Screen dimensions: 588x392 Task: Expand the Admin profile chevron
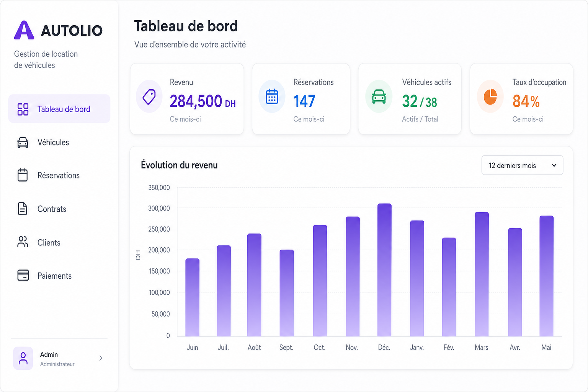(x=101, y=358)
